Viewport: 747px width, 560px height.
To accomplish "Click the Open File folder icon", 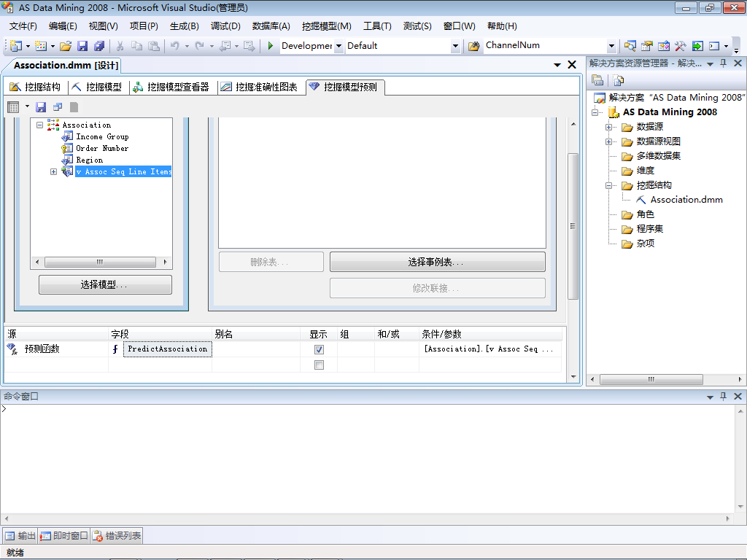I will tap(66, 46).
